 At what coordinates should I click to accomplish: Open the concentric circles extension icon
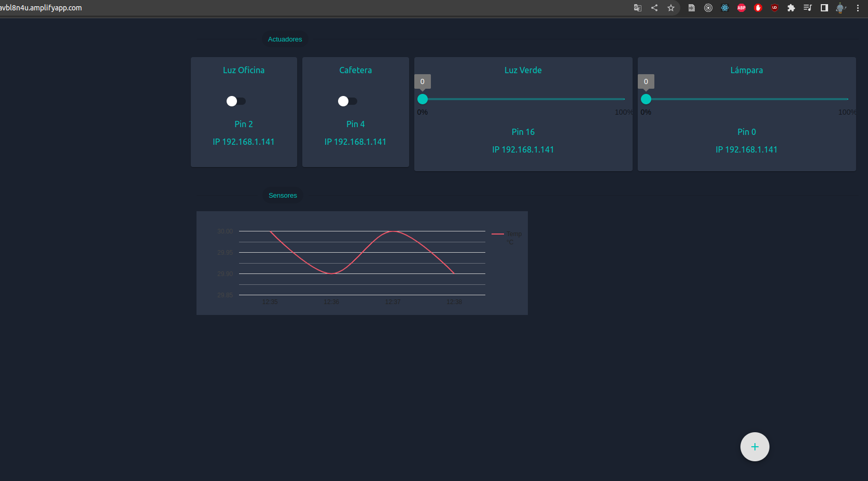tap(708, 8)
